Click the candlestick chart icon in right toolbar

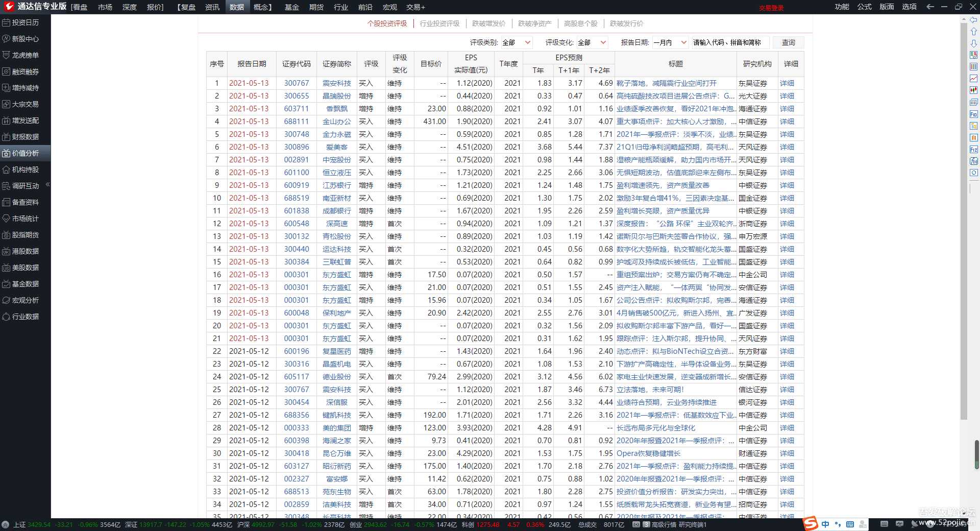pyautogui.click(x=974, y=90)
